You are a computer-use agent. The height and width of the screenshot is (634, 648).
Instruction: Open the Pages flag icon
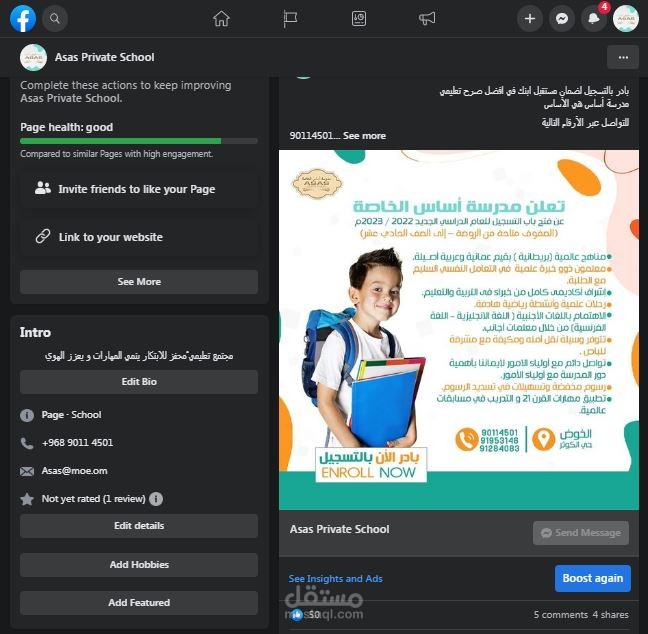(x=290, y=19)
